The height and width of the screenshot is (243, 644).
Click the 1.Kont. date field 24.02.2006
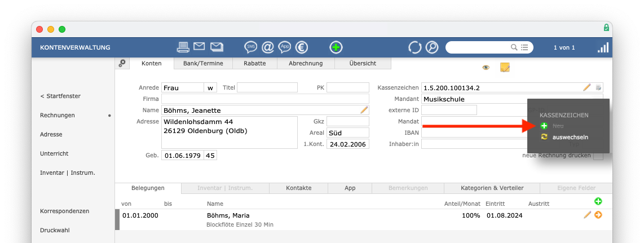click(x=348, y=144)
